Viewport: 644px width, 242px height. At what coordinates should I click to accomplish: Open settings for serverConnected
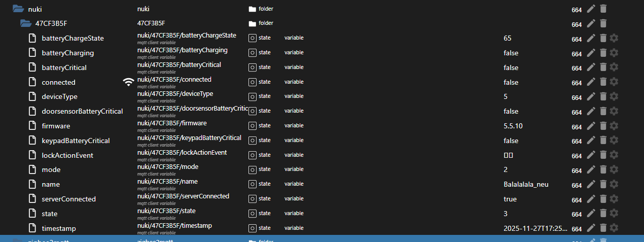[614, 199]
